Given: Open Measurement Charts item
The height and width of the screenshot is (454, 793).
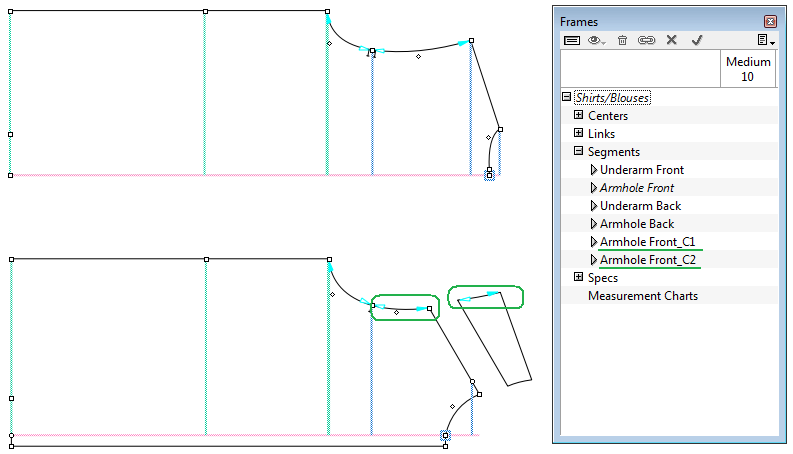Looking at the screenshot, I should 642,296.
